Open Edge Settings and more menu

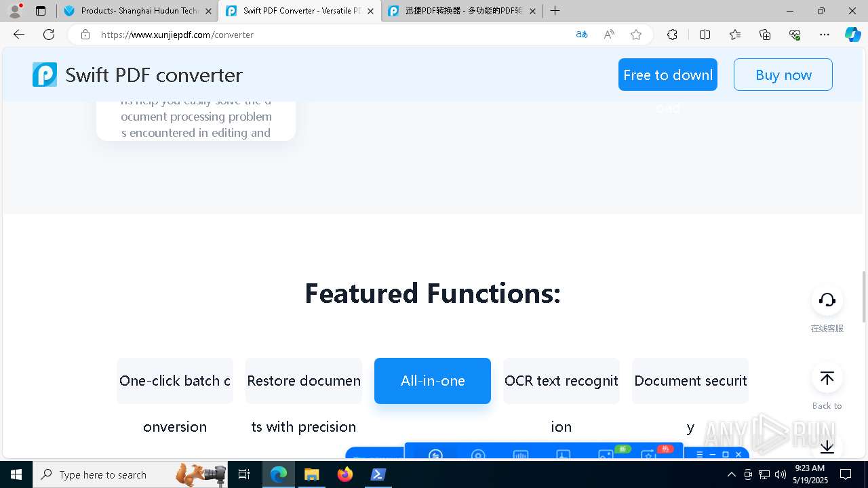[825, 35]
